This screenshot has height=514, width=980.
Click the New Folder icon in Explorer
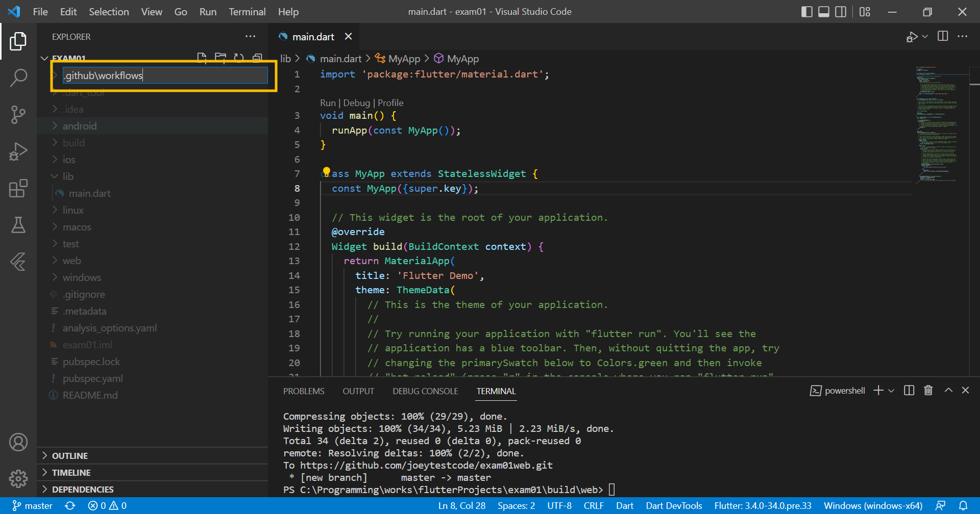(220, 58)
